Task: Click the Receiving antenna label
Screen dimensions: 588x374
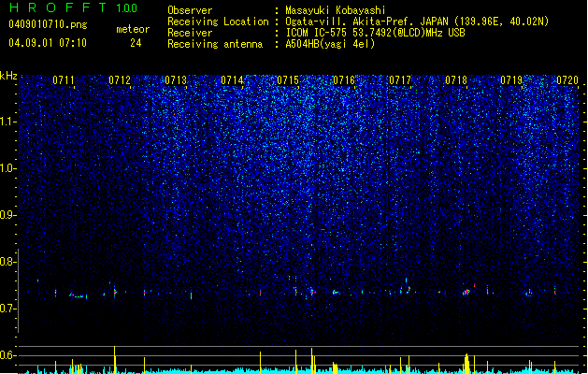Action: [215, 44]
